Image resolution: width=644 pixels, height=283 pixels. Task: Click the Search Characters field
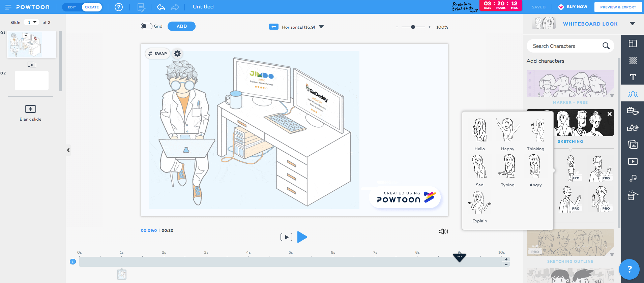[x=570, y=46]
